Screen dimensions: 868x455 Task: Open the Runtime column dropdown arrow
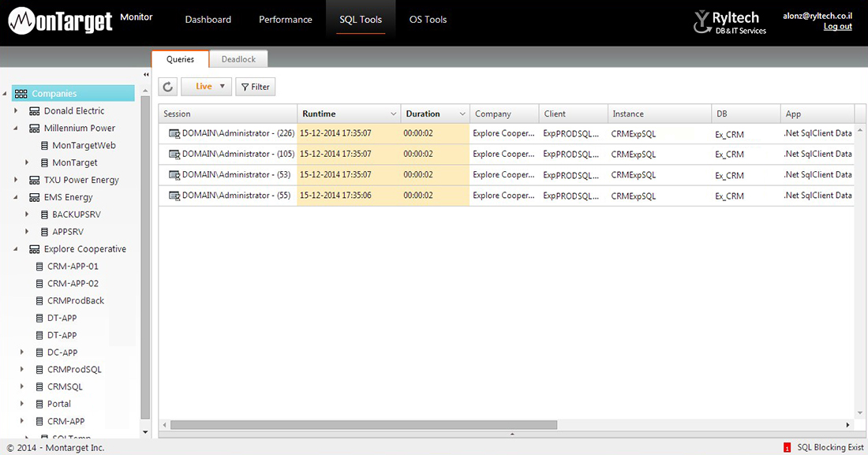(x=393, y=114)
